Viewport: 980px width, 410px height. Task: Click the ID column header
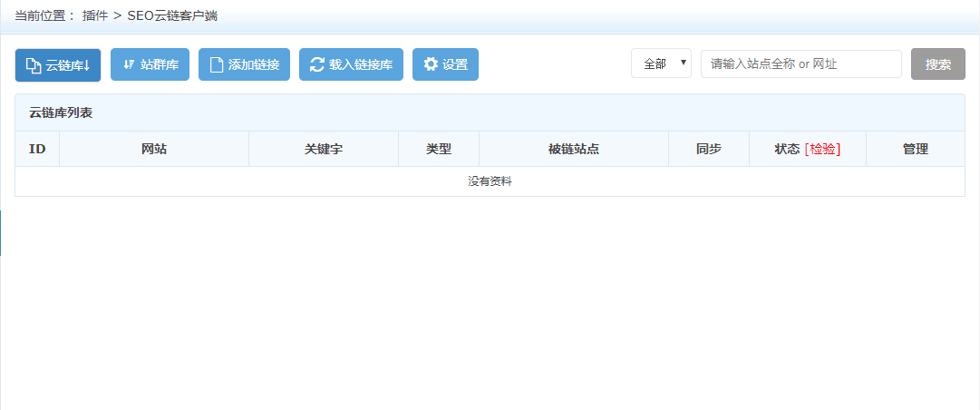click(37, 149)
